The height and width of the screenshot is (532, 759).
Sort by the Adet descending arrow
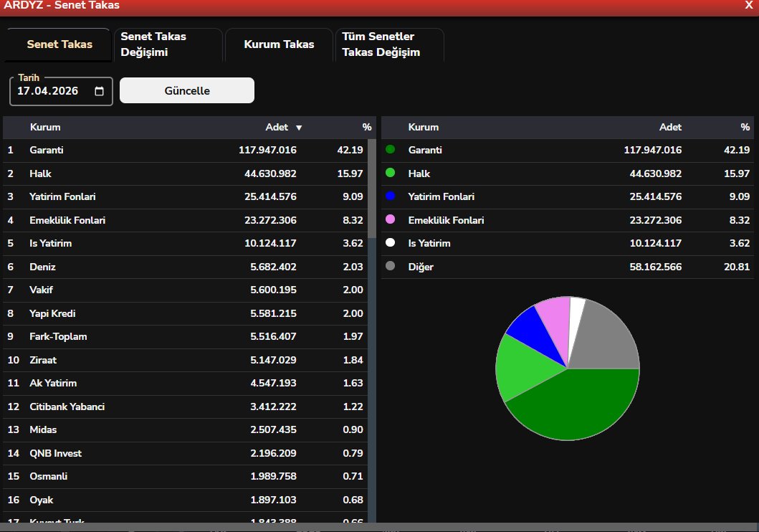tap(299, 128)
